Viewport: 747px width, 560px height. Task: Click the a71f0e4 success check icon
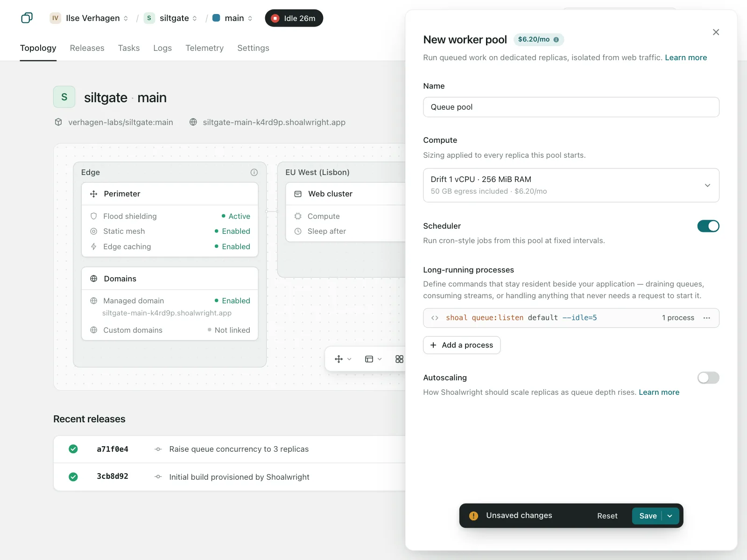point(73,449)
